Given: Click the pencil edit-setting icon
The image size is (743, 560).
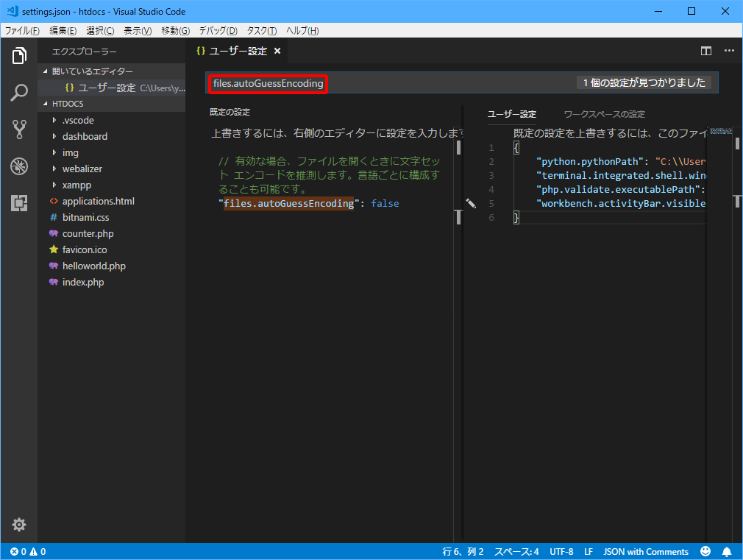Looking at the screenshot, I should [x=471, y=203].
